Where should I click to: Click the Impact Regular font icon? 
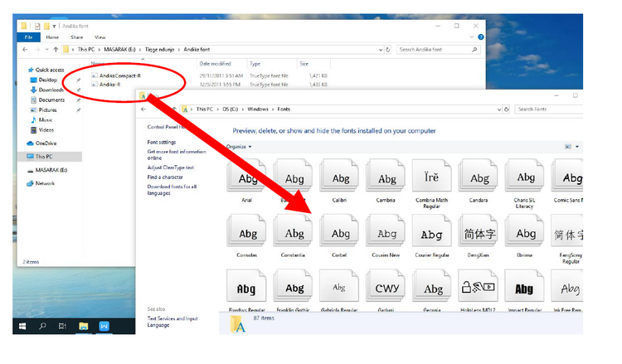point(524,289)
